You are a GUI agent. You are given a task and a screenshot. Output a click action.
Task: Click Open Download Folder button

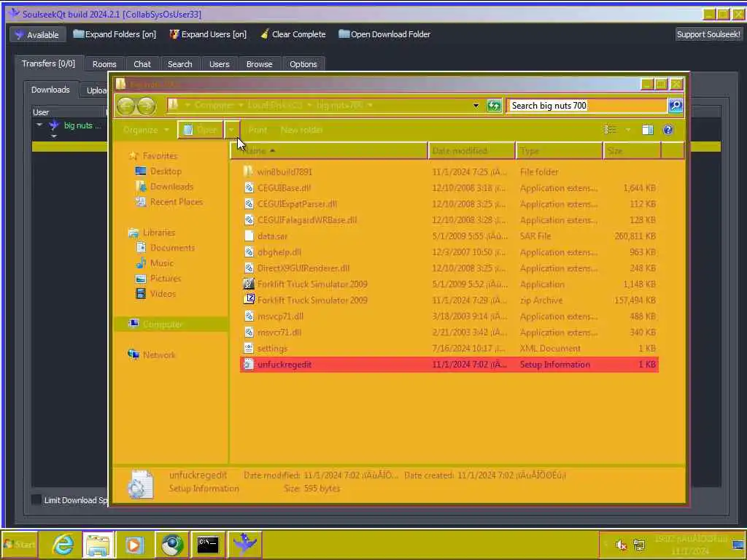click(x=384, y=34)
